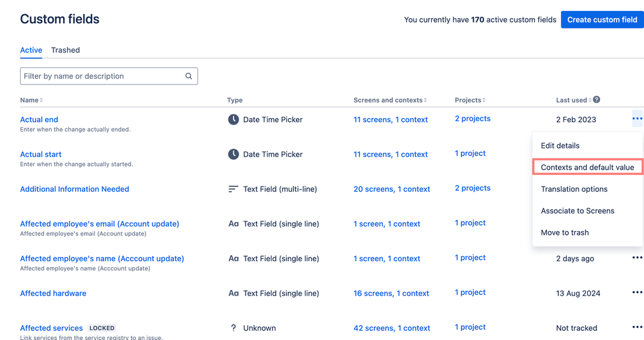Open the Affected services field

click(52, 328)
